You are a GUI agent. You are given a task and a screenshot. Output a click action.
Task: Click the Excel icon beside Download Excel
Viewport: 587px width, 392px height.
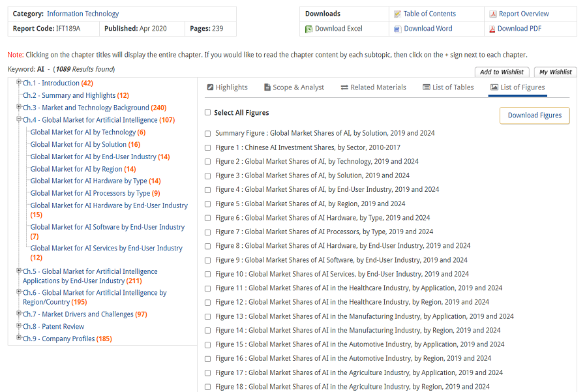point(309,29)
